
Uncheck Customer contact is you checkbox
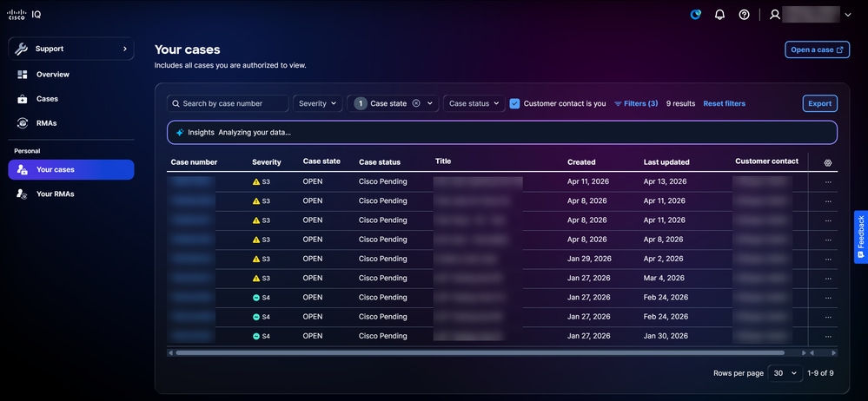point(515,103)
